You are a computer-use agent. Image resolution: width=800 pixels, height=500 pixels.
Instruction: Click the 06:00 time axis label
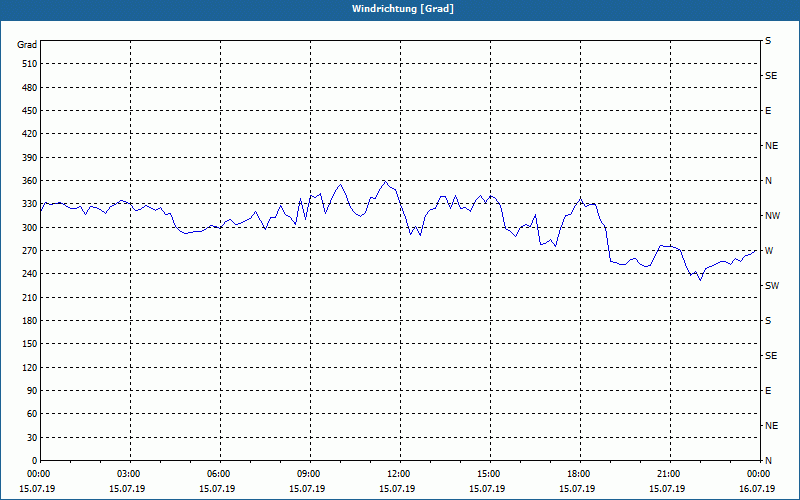218,474
